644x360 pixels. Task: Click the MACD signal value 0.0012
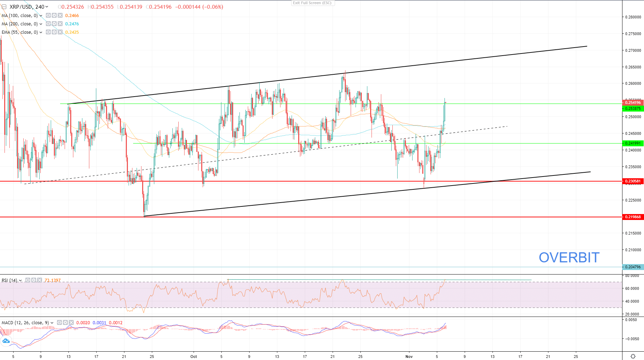tap(116, 323)
